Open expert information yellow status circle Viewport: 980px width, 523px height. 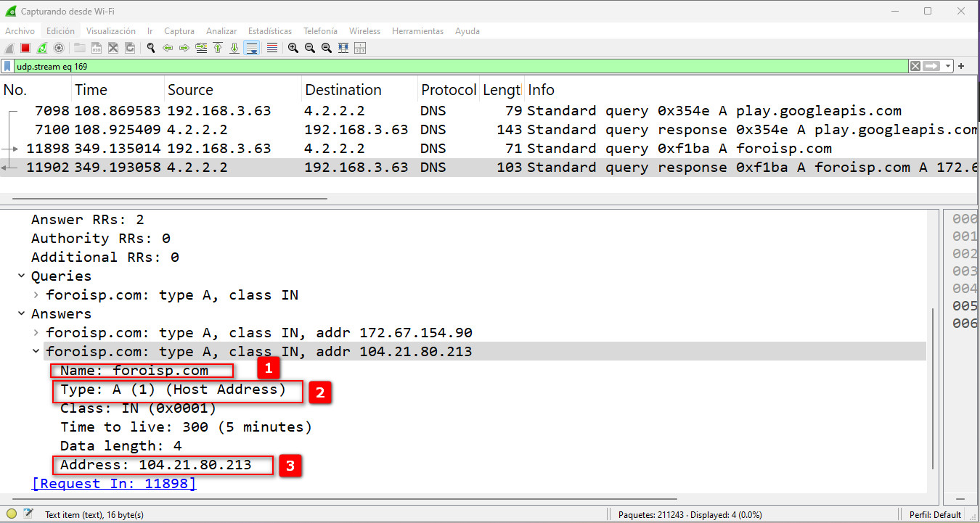pyautogui.click(x=12, y=514)
